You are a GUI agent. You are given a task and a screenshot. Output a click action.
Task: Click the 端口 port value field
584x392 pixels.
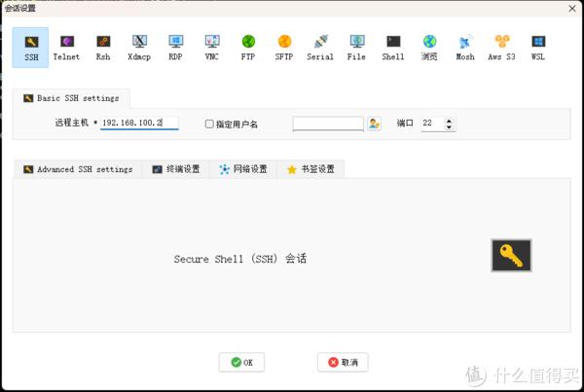point(433,124)
